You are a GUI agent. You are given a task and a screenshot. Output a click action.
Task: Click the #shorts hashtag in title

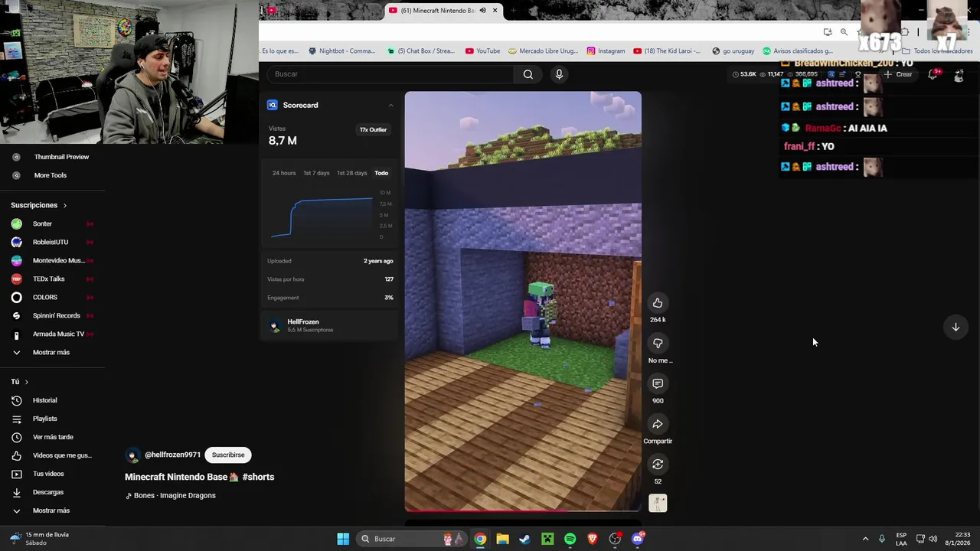tap(258, 477)
